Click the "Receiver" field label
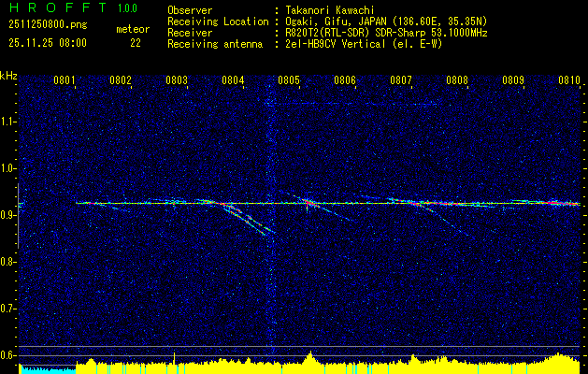Screen dimensions: 588x374 (x=190, y=33)
